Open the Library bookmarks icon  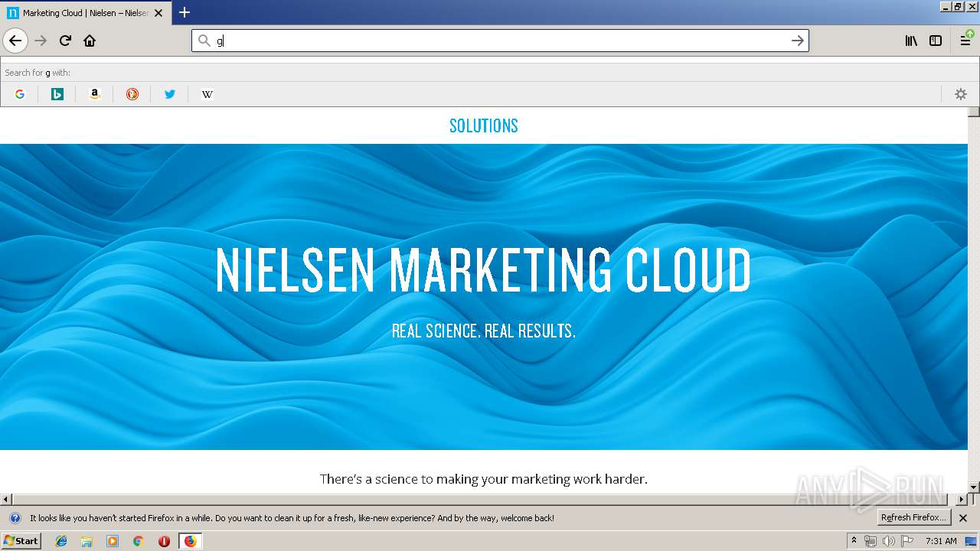911,41
